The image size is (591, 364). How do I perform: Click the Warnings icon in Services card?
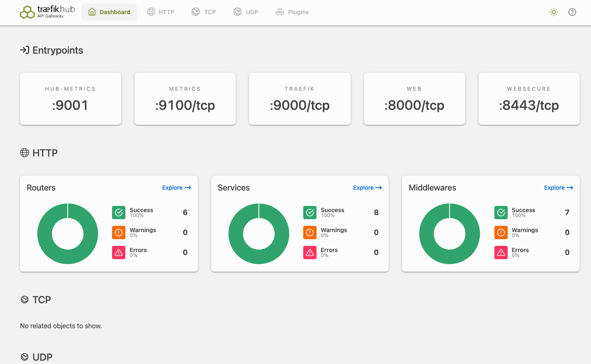pyautogui.click(x=310, y=233)
